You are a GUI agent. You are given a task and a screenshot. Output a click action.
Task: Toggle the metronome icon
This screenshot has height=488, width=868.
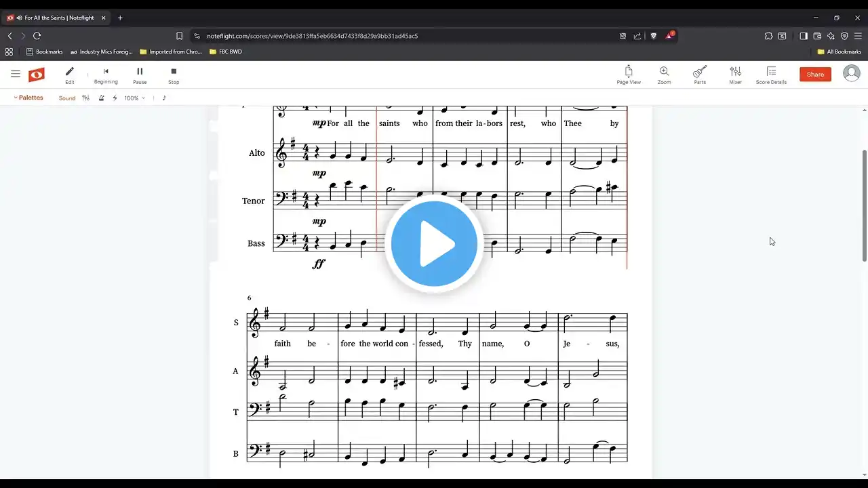pyautogui.click(x=101, y=98)
